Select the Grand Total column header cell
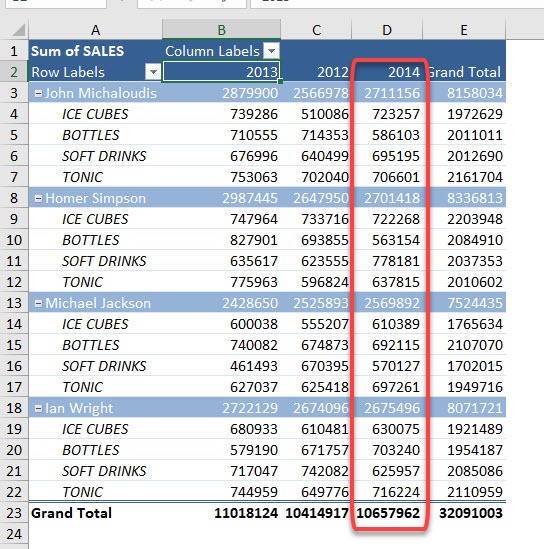 coord(464,72)
